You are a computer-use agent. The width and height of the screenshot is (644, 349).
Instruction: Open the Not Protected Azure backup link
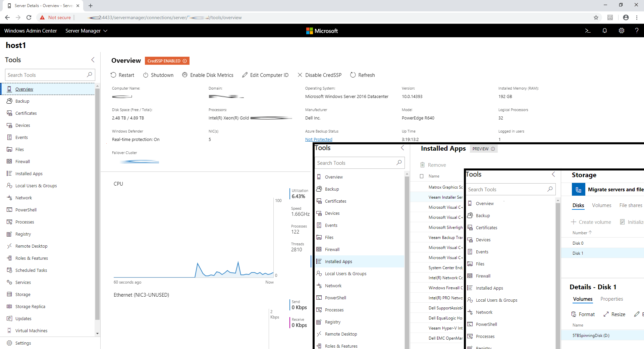[x=318, y=140]
